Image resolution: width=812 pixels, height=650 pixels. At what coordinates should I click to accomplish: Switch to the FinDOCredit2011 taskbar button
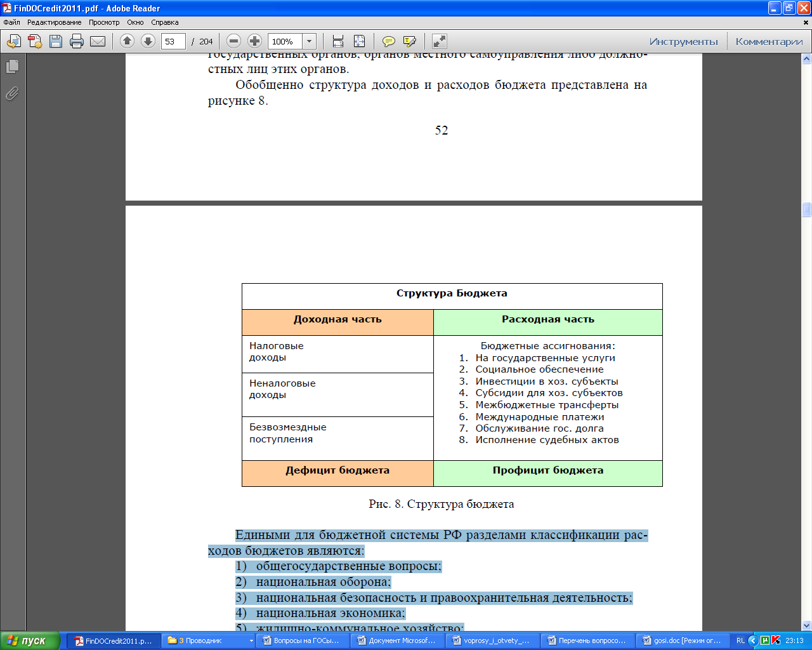tap(114, 640)
